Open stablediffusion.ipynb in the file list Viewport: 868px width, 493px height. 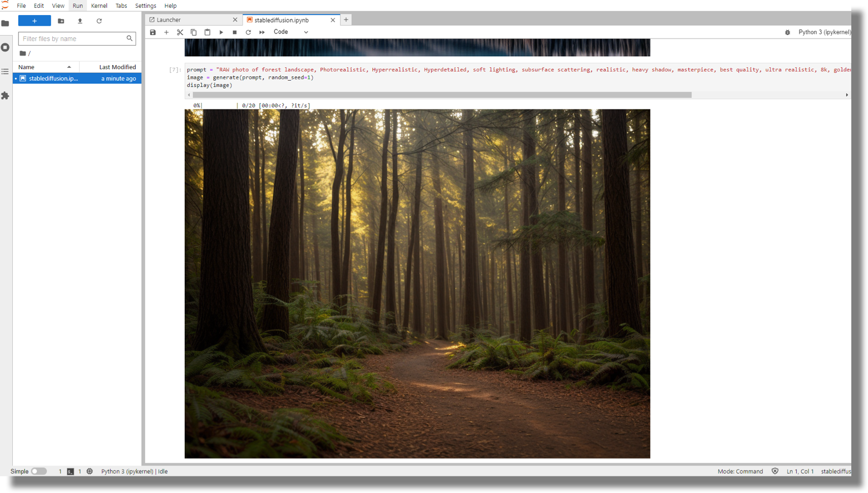click(53, 78)
